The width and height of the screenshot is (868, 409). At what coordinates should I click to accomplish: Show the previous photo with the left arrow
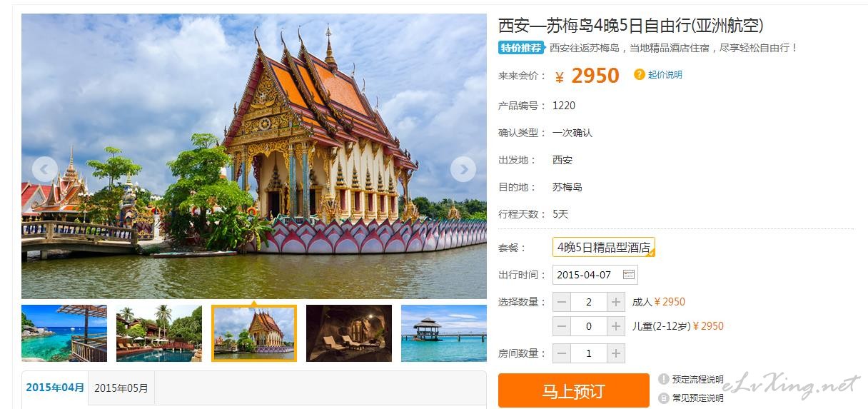[44, 169]
